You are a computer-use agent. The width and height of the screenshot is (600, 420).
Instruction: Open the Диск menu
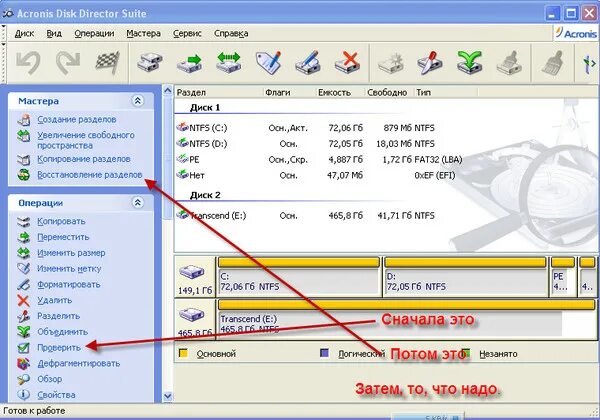(x=24, y=34)
